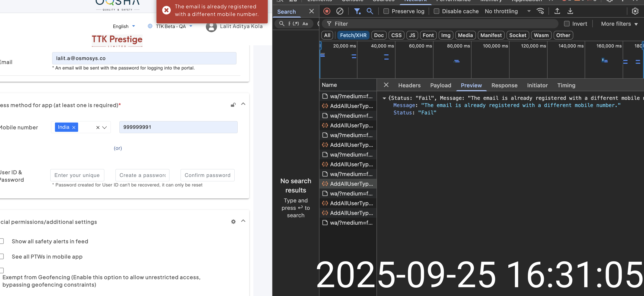Clear the network log icon

coord(339,11)
